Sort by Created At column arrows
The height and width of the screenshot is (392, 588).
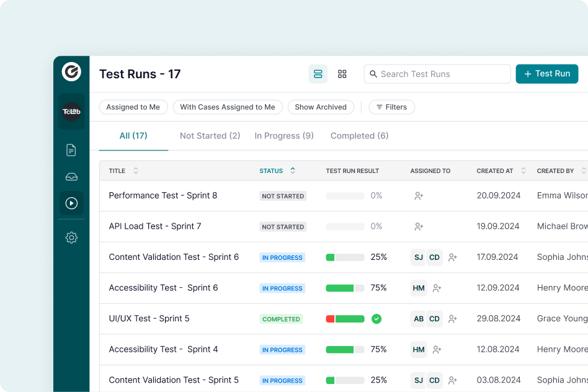(x=523, y=171)
